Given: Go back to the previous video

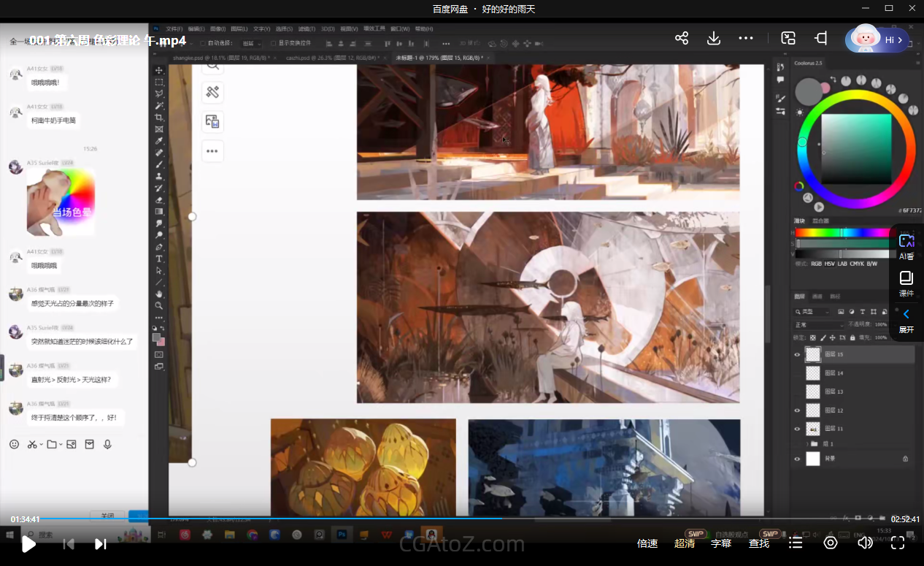Looking at the screenshot, I should pos(69,543).
